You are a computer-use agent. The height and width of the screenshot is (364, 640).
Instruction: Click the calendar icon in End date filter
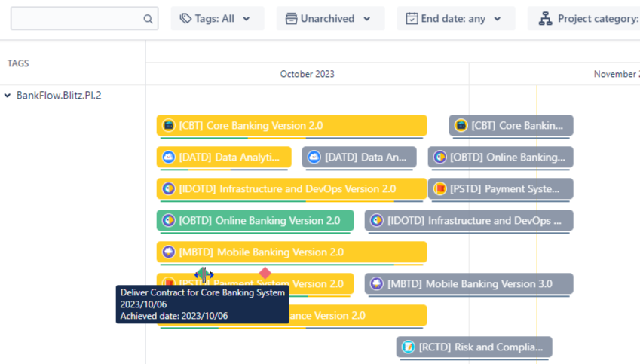pos(412,18)
